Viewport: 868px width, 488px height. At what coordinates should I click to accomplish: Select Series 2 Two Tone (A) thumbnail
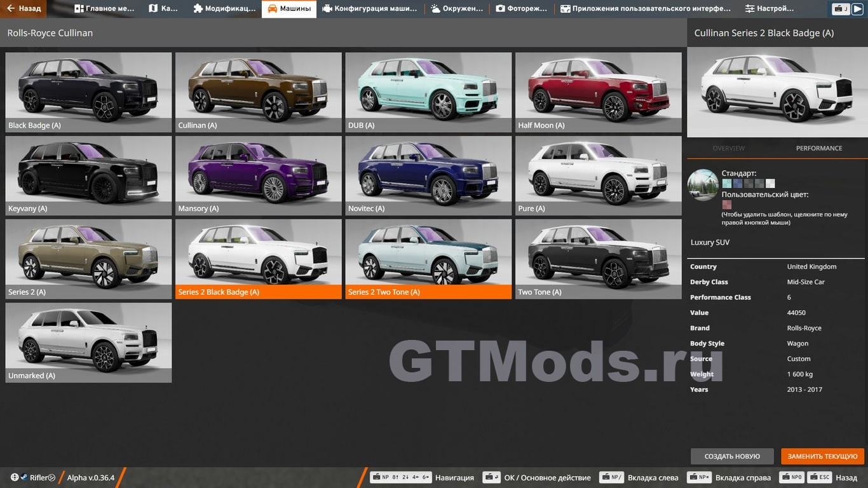point(428,259)
